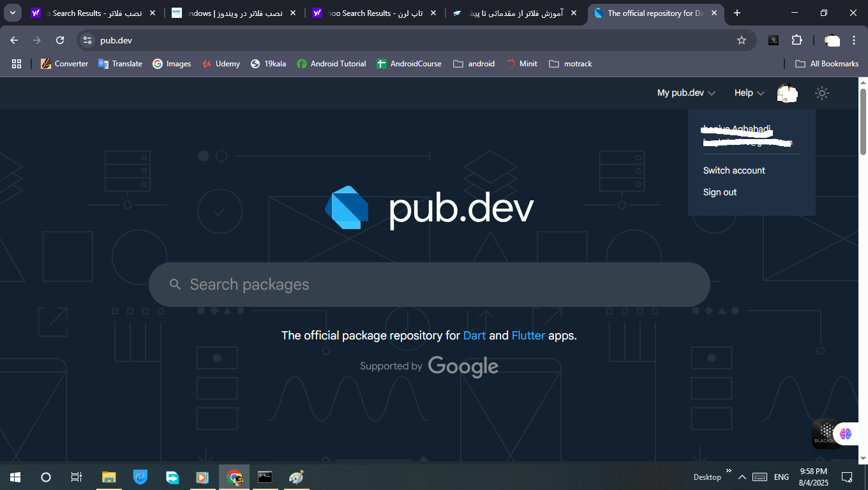Open the Chrome Extensions puzzle icon
Screen dimensions: 868x490
coord(797,40)
